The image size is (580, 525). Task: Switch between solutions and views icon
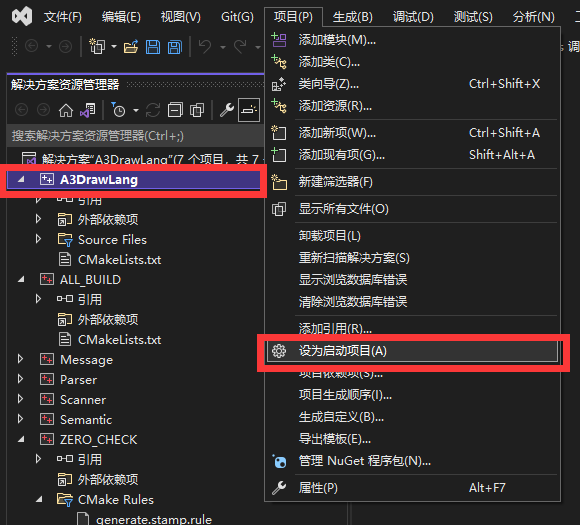pyautogui.click(x=88, y=110)
